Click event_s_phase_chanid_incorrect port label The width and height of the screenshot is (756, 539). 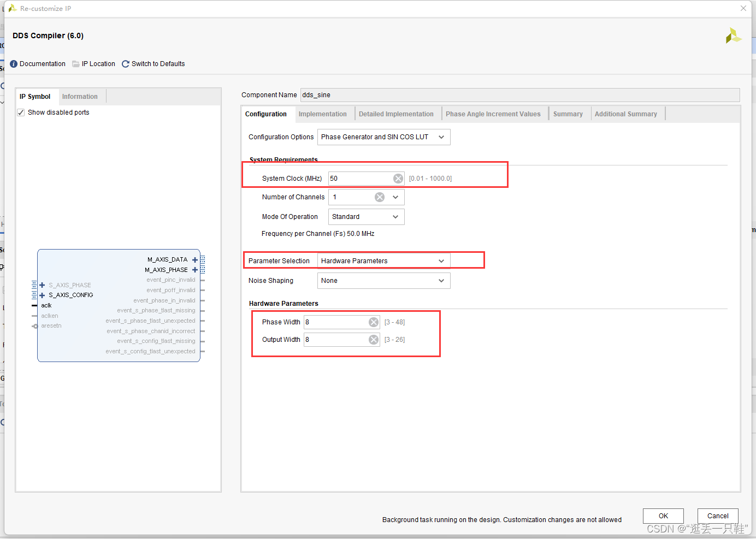point(151,331)
